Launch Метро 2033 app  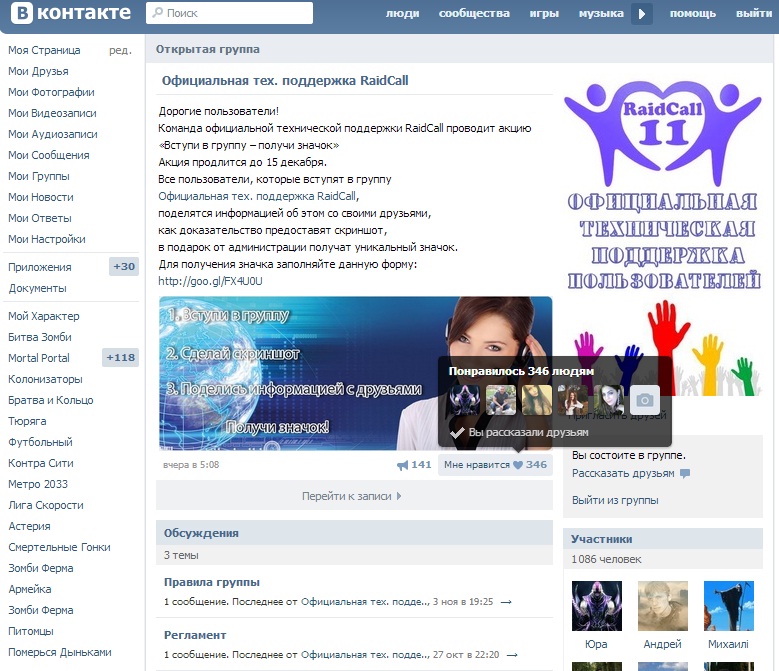click(x=38, y=484)
